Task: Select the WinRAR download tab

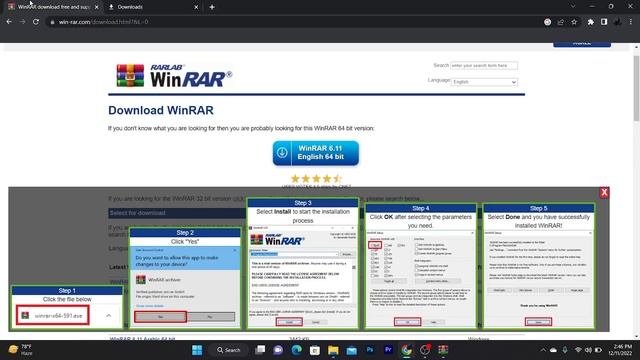Action: [x=53, y=7]
